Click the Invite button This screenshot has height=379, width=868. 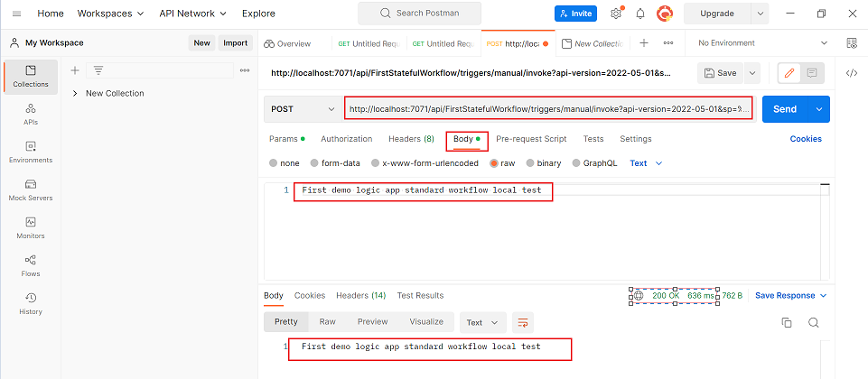pos(575,14)
